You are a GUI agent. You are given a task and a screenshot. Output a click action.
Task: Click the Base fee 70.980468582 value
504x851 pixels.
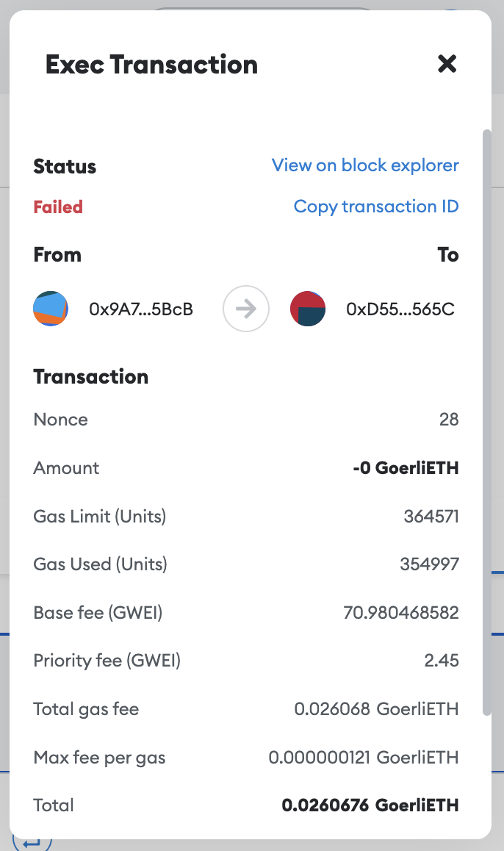(x=401, y=613)
